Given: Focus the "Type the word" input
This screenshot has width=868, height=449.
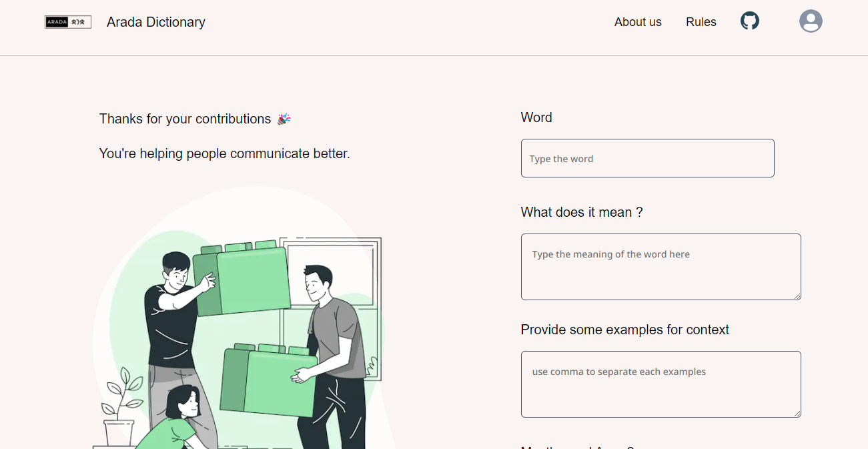Looking at the screenshot, I should [647, 158].
